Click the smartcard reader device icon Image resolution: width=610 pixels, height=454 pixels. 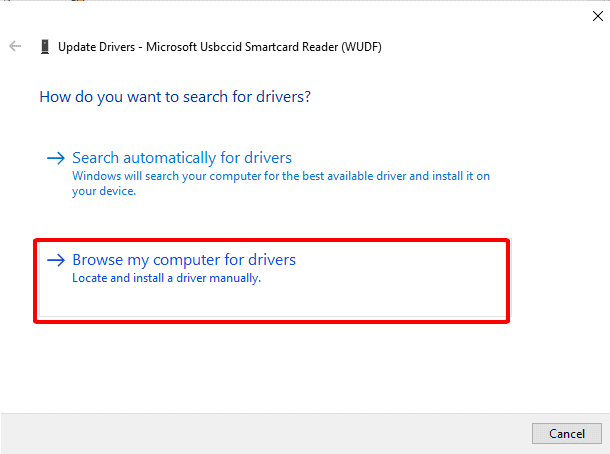pyautogui.click(x=45, y=47)
